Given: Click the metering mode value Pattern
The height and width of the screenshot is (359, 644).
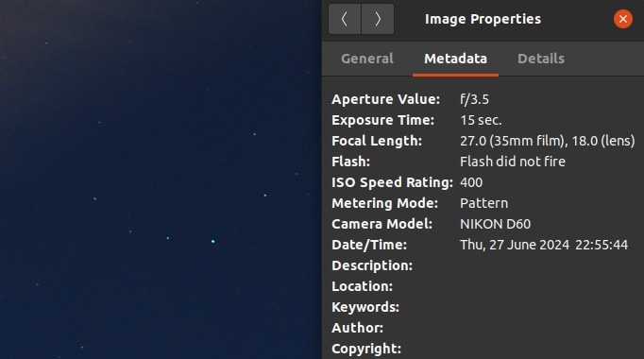Looking at the screenshot, I should 483,203.
